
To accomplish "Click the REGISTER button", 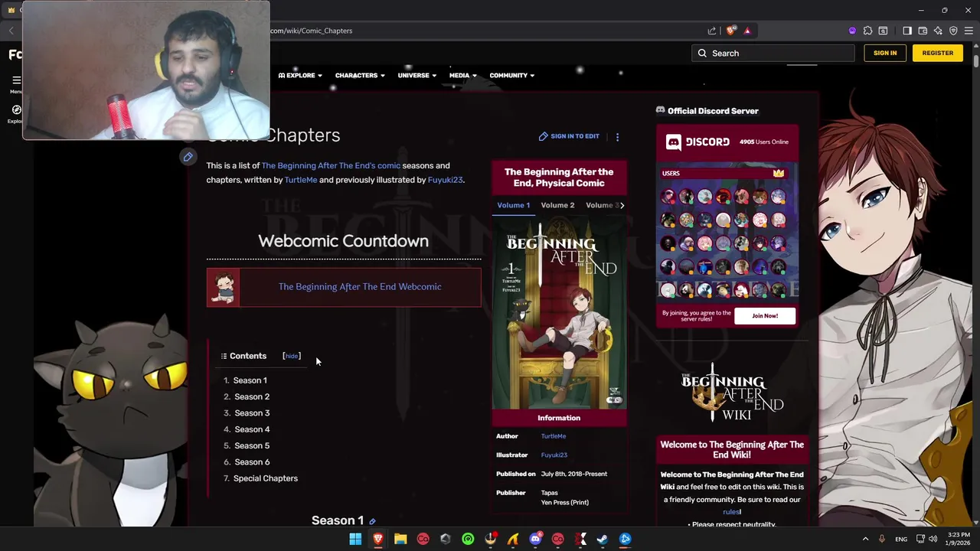I will click(x=938, y=53).
